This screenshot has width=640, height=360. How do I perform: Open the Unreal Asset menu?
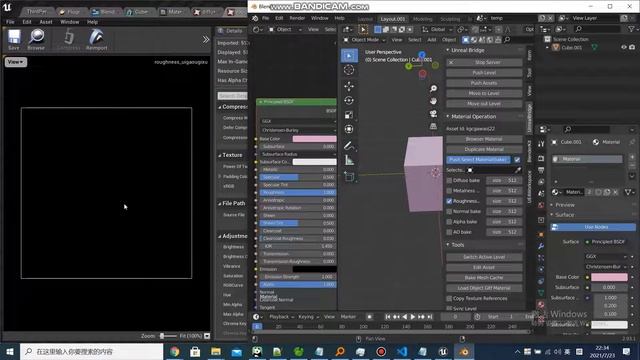46,22
